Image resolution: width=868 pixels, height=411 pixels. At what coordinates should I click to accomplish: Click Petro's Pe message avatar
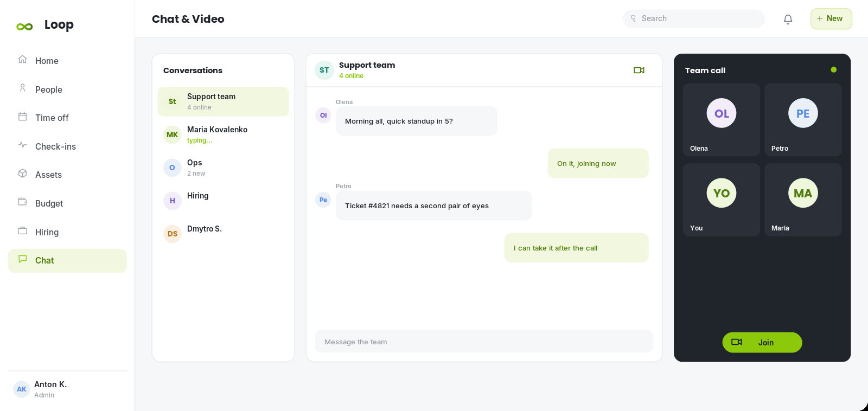pyautogui.click(x=323, y=200)
